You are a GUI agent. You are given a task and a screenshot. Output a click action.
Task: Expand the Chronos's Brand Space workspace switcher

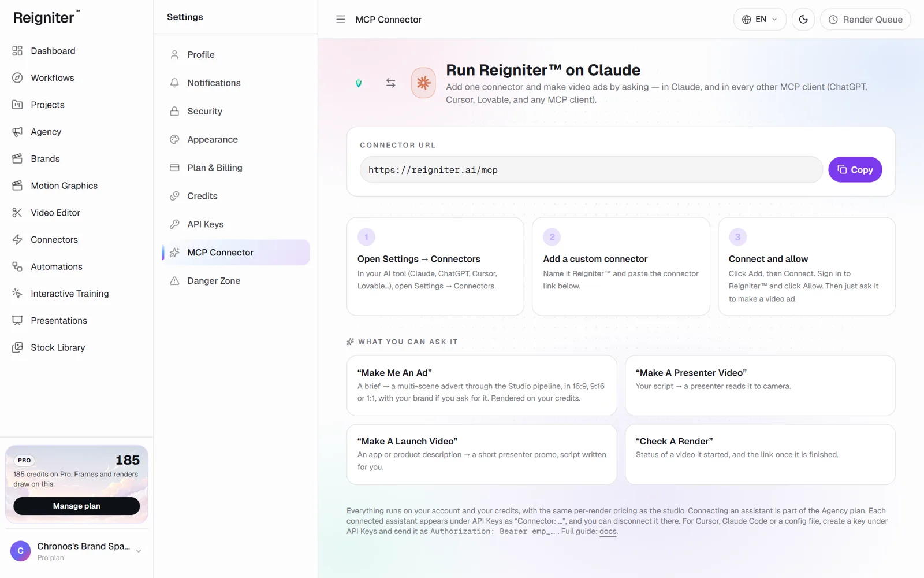click(x=76, y=551)
